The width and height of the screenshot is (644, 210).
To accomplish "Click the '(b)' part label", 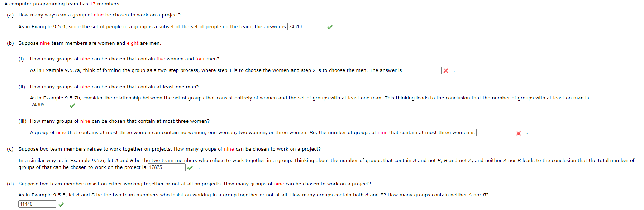I will [x=10, y=43].
